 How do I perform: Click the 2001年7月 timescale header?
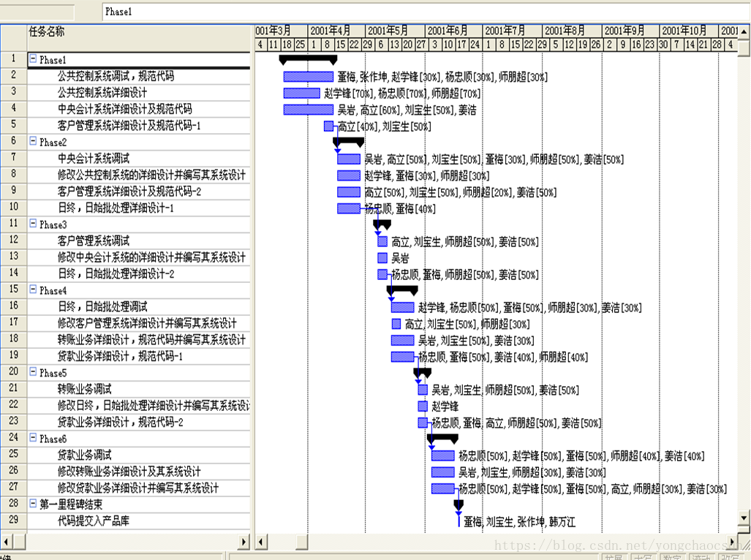coord(513,31)
